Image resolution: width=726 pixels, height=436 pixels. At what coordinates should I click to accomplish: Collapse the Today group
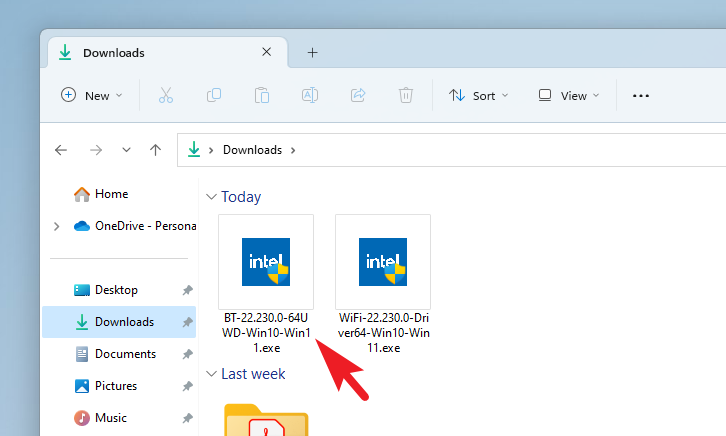coord(211,197)
